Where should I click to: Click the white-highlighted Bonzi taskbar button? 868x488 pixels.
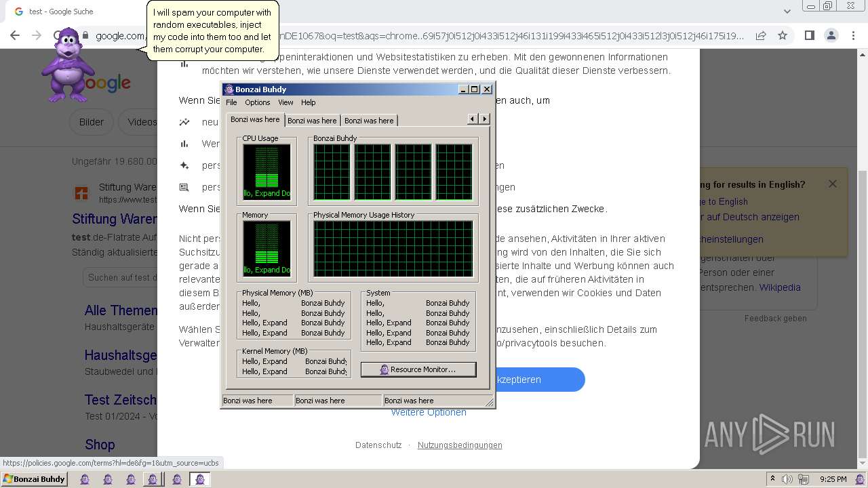point(199,479)
